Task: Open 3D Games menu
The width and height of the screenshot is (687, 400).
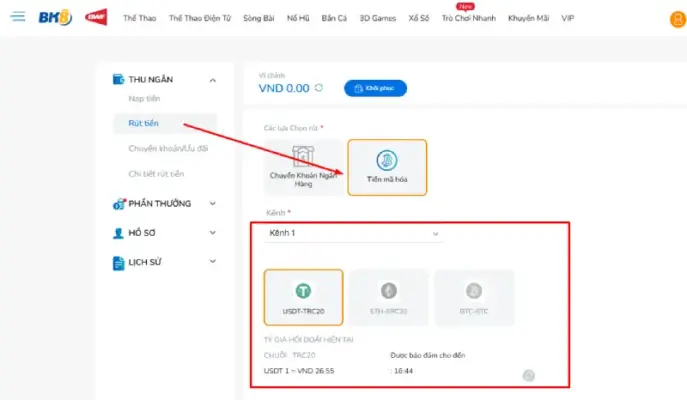Action: tap(377, 18)
